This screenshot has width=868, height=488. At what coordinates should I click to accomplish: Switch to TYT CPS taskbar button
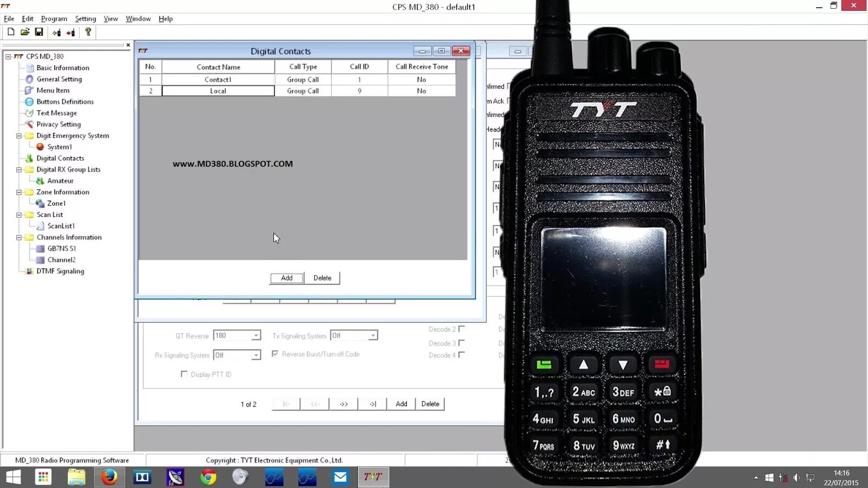373,477
